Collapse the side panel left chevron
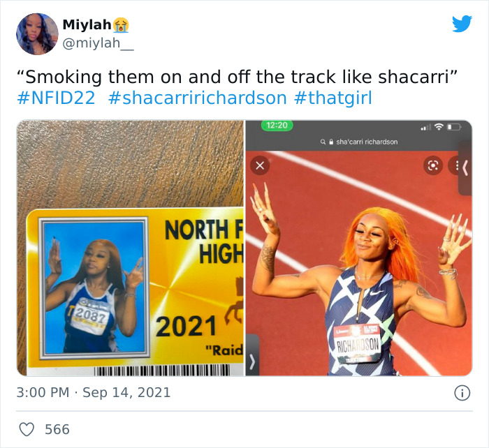The width and height of the screenshot is (489, 448). (465, 168)
